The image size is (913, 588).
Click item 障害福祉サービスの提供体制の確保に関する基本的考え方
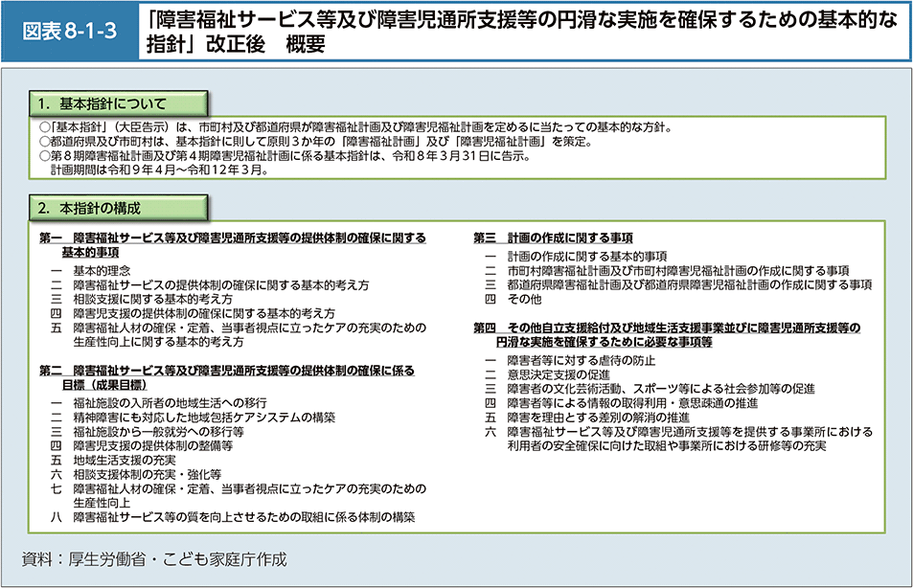[220, 285]
